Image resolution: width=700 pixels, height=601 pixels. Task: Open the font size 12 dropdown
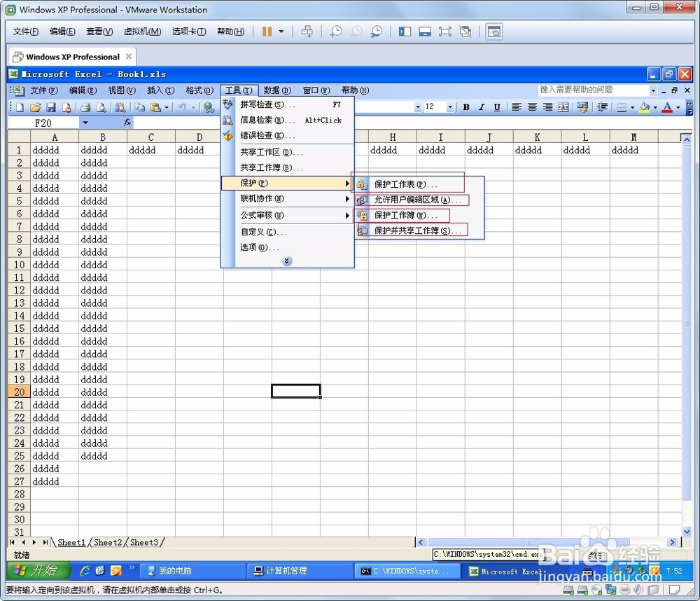coord(450,106)
